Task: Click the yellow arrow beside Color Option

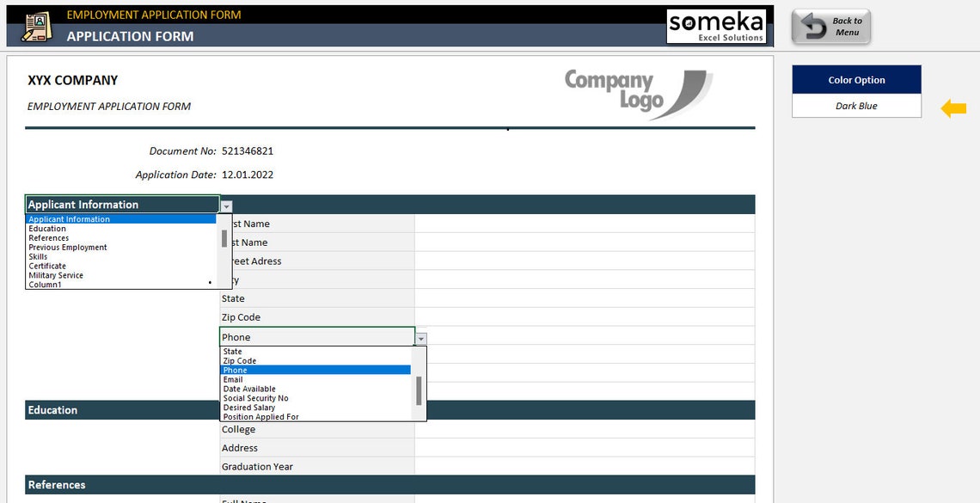Action: click(x=952, y=107)
